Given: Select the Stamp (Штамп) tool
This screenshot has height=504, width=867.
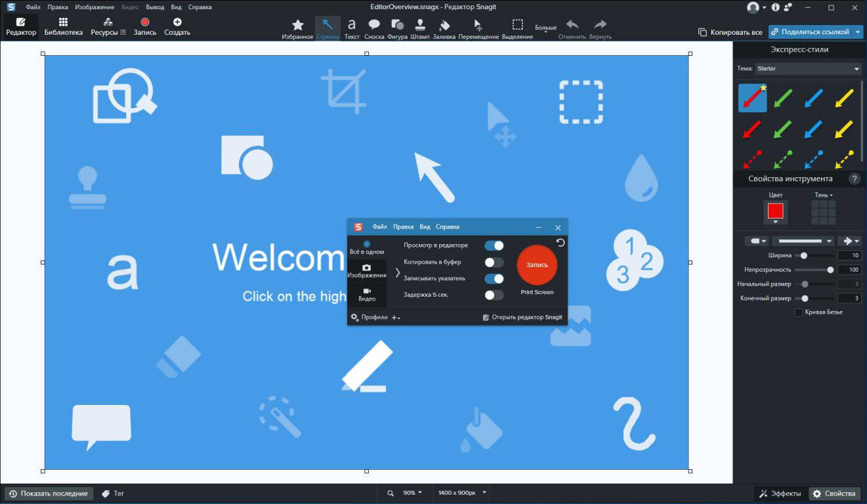Looking at the screenshot, I should pyautogui.click(x=420, y=28).
